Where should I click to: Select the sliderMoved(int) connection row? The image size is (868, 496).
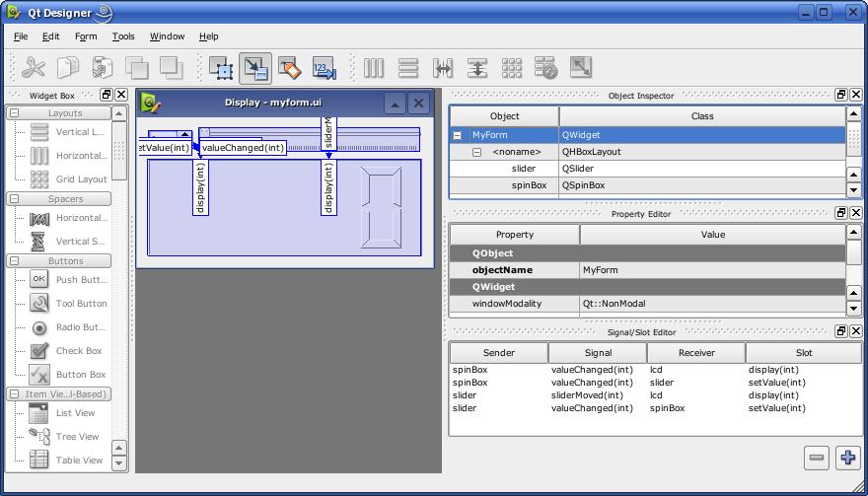pyautogui.click(x=655, y=395)
